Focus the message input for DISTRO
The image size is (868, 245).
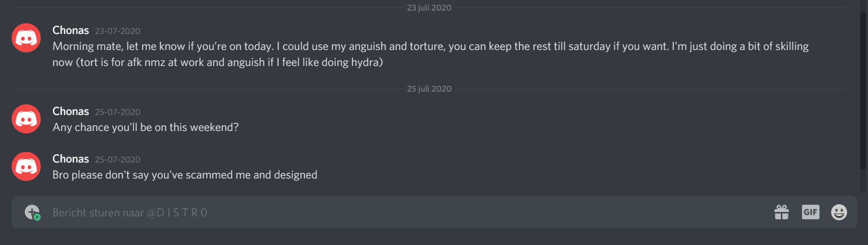pos(408,212)
